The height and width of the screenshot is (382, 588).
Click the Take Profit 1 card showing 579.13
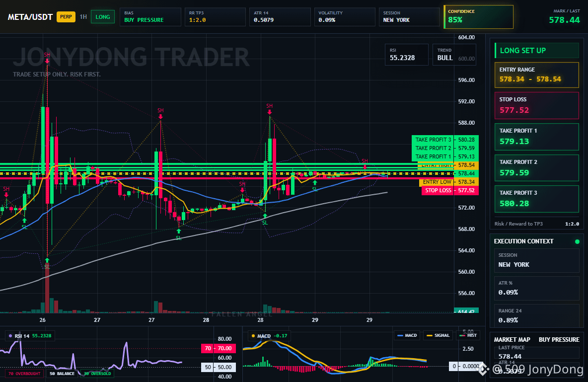click(537, 137)
